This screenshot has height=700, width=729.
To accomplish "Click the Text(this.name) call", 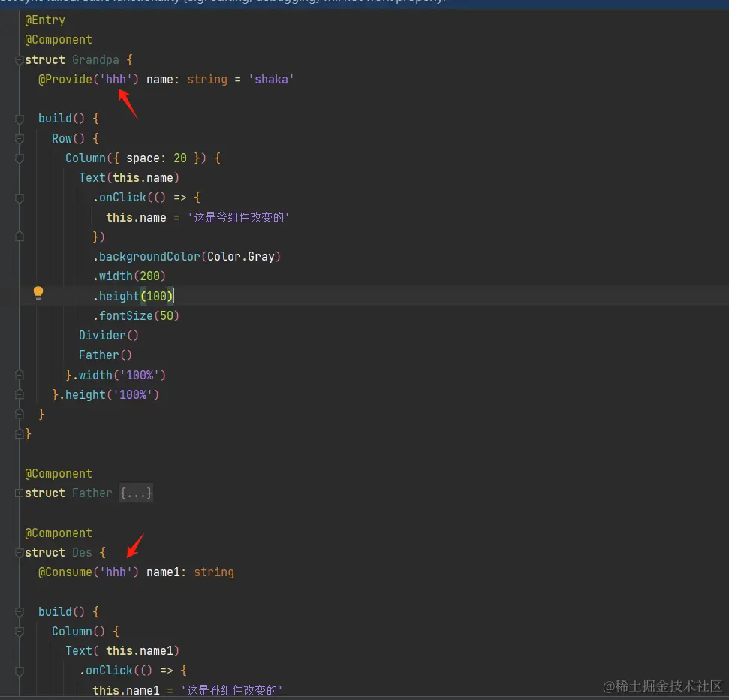I will 129,178.
